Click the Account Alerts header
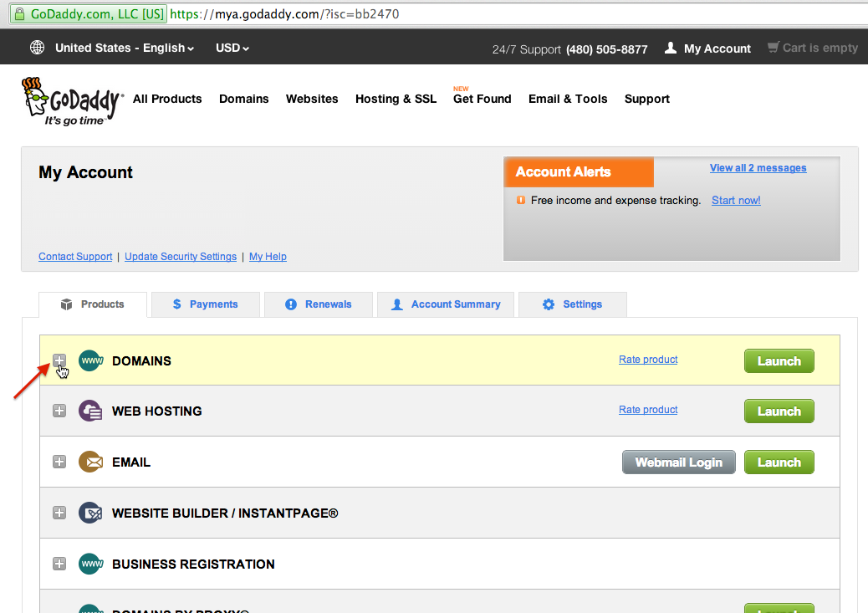Image resolution: width=868 pixels, height=613 pixels. pyautogui.click(x=579, y=171)
